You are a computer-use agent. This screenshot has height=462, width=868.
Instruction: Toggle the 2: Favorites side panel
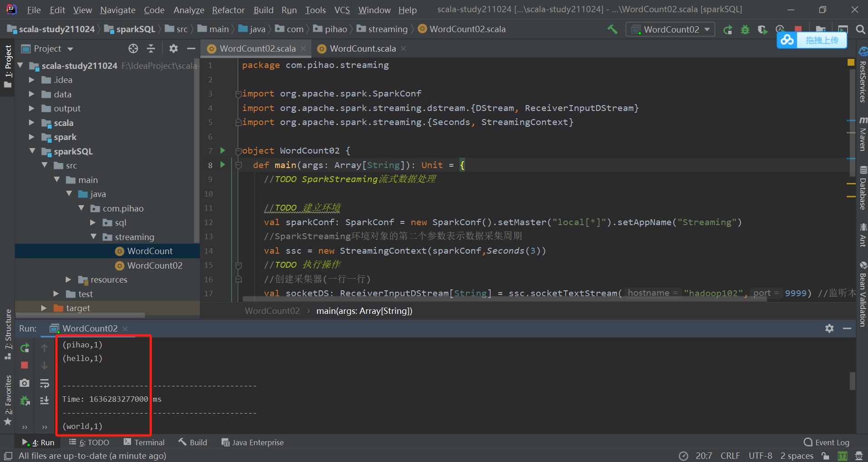[x=8, y=400]
